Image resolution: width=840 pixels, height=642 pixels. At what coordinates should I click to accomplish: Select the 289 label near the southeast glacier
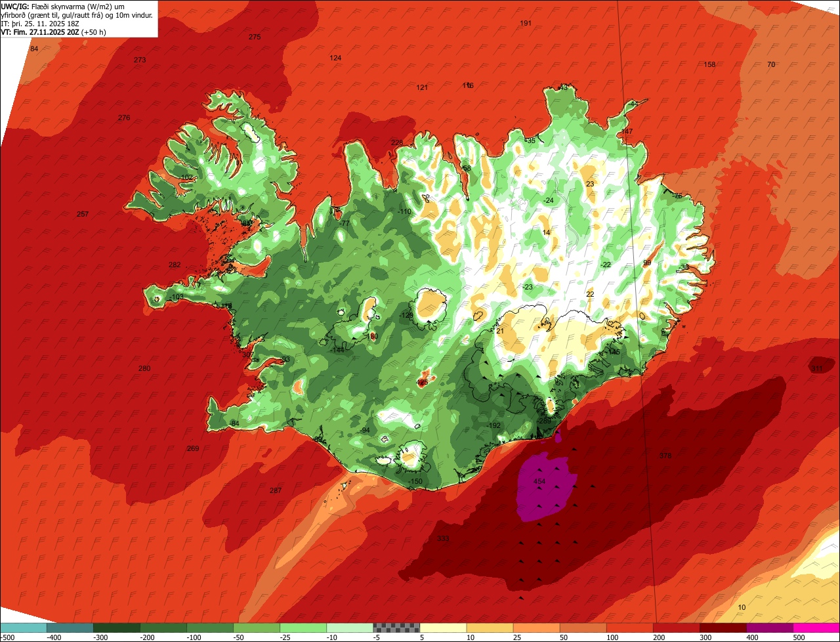[545, 421]
